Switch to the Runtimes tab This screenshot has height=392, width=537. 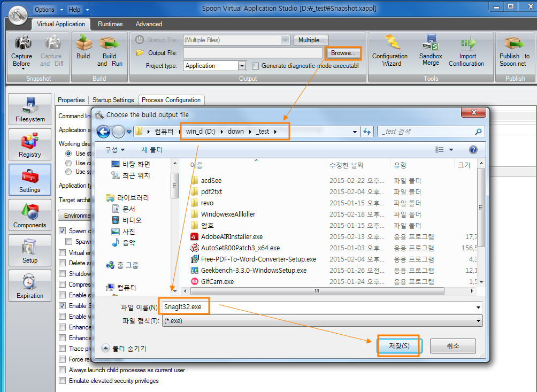pos(110,24)
